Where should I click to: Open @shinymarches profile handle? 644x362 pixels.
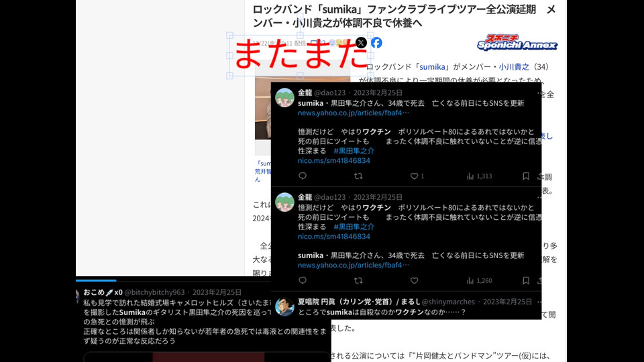pyautogui.click(x=448, y=302)
